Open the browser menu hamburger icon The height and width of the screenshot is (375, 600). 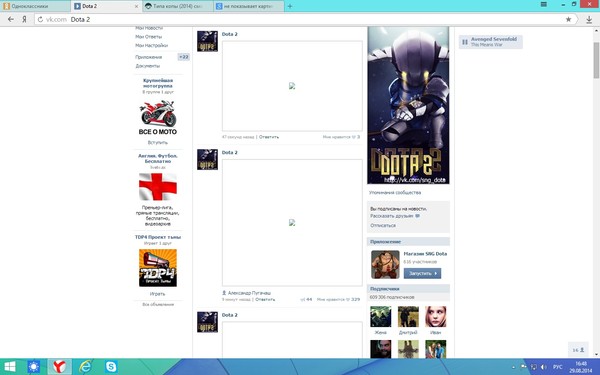tap(543, 4)
